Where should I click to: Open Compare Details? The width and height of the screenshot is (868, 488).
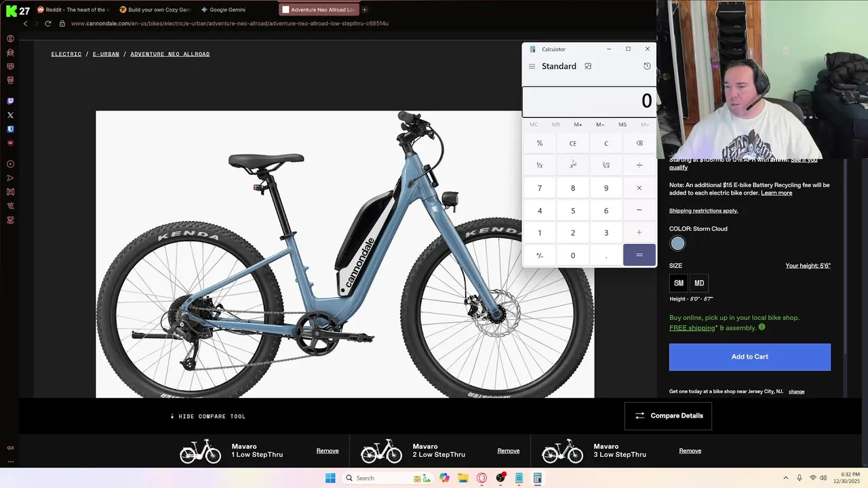[x=668, y=415]
